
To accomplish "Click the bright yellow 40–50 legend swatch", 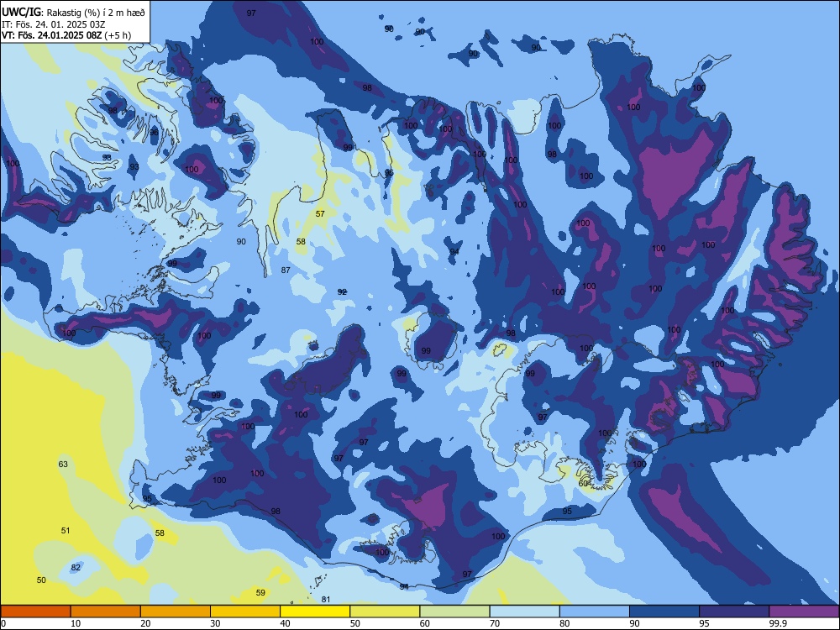I will click(x=315, y=612).
